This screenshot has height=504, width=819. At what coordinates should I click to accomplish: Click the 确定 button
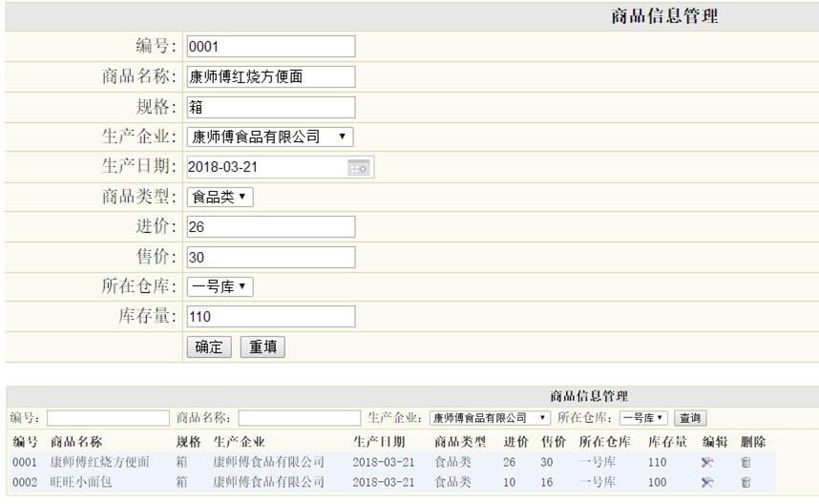click(209, 346)
